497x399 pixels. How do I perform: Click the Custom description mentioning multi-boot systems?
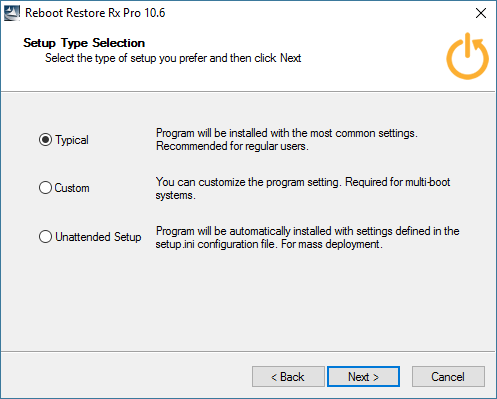[x=303, y=188]
